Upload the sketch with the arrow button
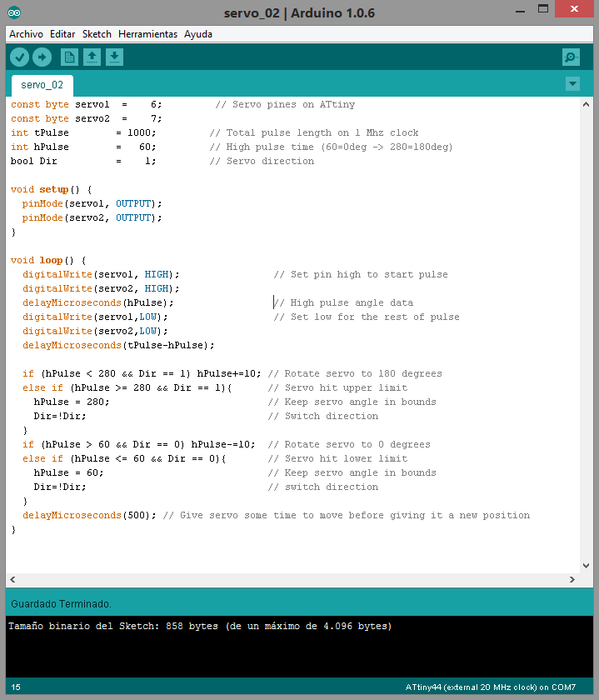Image resolution: width=599 pixels, height=700 pixels. pos(42,57)
